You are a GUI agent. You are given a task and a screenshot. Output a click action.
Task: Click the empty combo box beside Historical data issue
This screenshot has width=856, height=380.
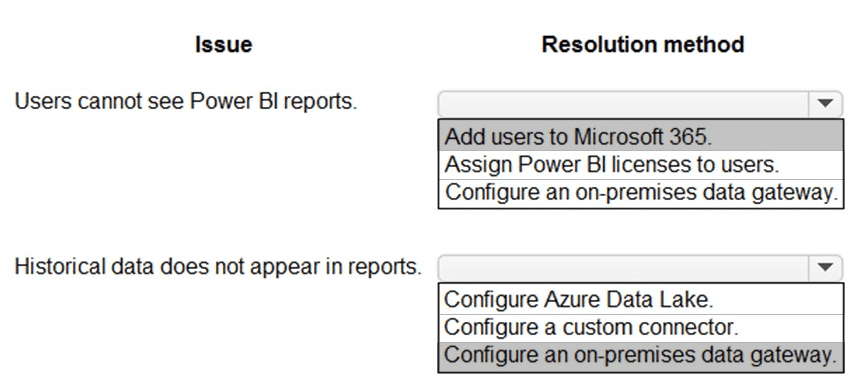[640, 267]
